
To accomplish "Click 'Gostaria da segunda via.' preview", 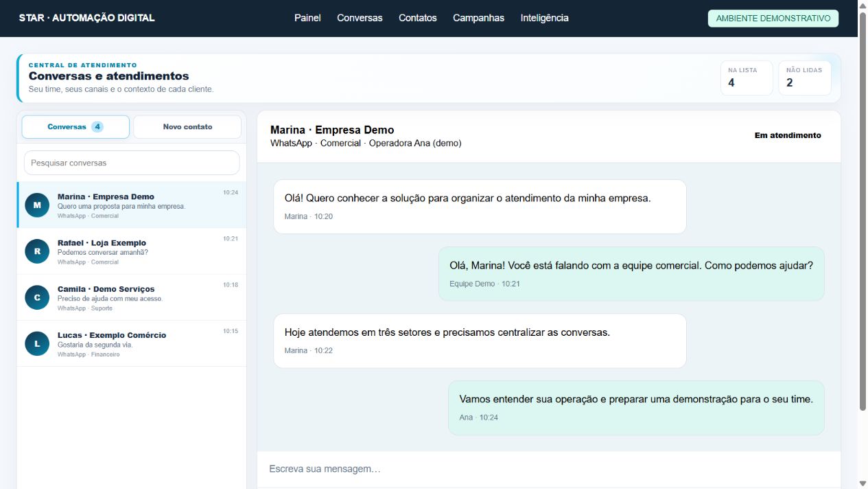I will 95,345.
